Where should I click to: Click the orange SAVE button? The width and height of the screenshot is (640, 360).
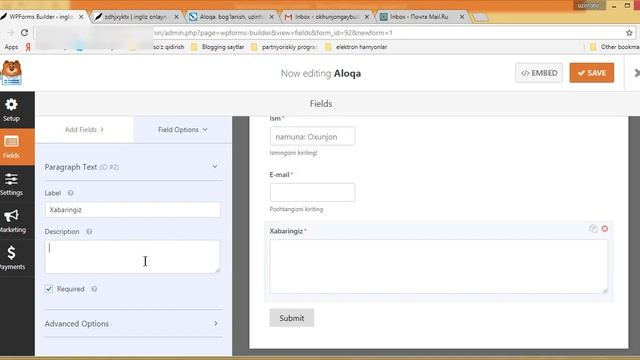click(x=592, y=73)
